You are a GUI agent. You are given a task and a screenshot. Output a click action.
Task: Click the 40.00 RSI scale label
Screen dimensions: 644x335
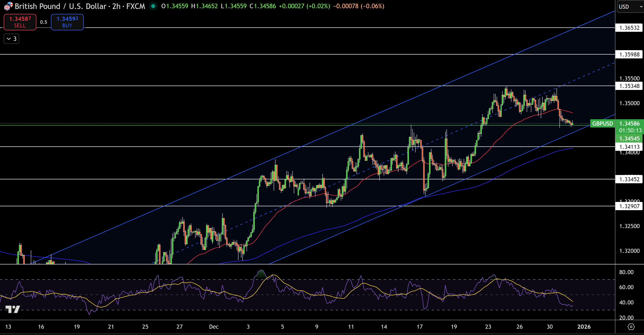626,302
